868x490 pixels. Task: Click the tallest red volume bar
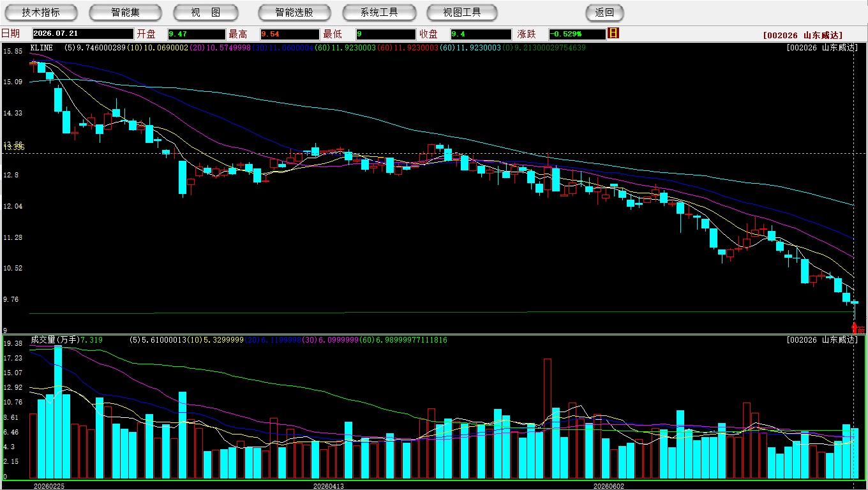pyautogui.click(x=547, y=419)
